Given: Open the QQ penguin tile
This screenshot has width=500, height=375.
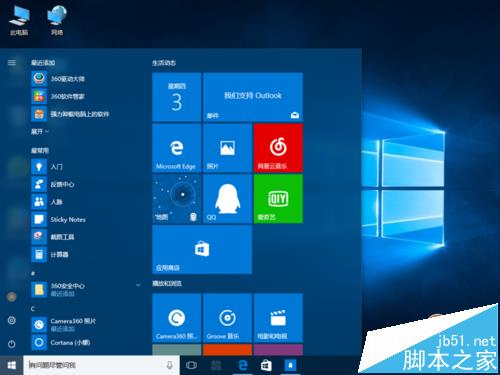Looking at the screenshot, I should coord(227,199).
